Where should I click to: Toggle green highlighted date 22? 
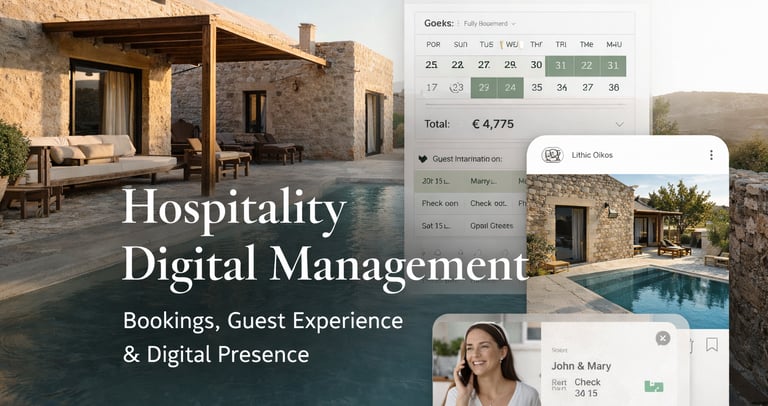click(586, 66)
